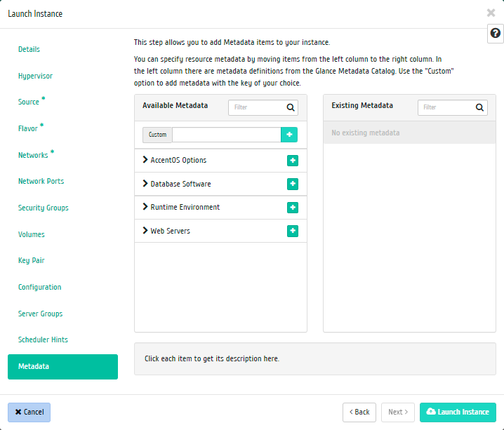The height and width of the screenshot is (430, 504).
Task: Click the Web Servers label
Action: (171, 231)
